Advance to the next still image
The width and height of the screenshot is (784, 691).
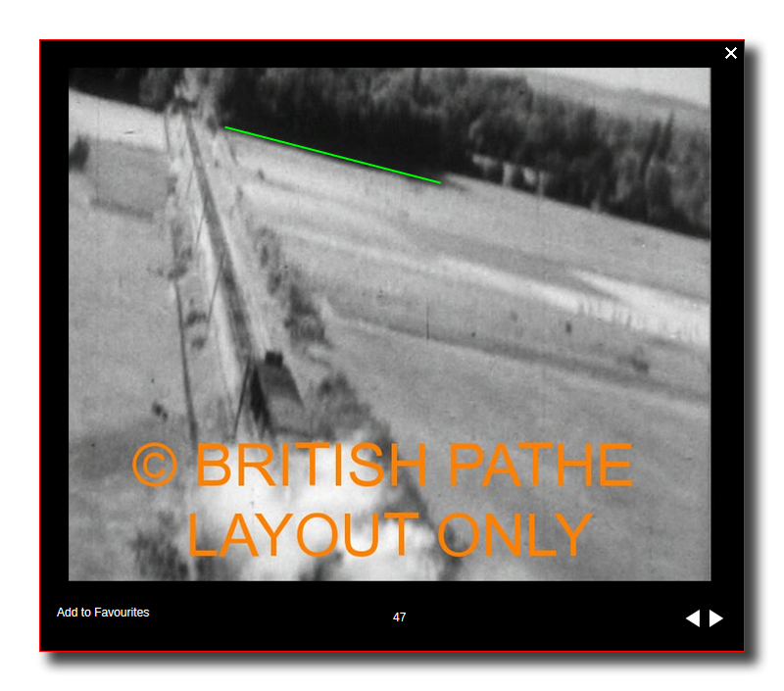tap(716, 618)
